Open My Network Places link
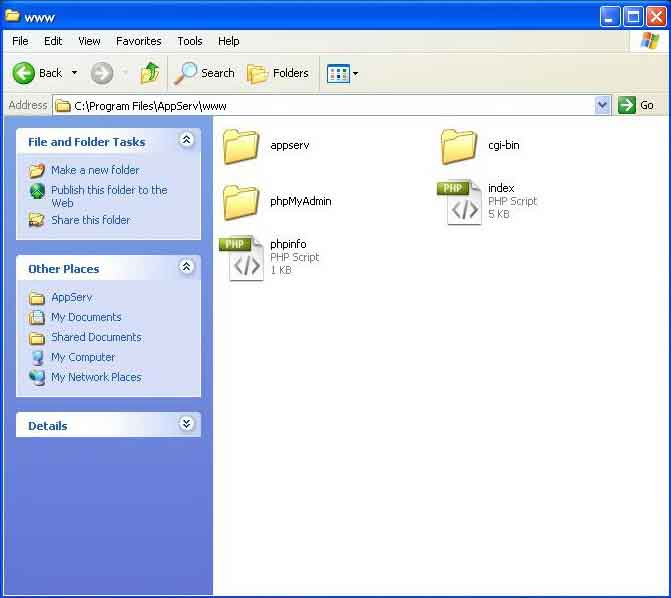This screenshot has height=598, width=671. [96, 377]
